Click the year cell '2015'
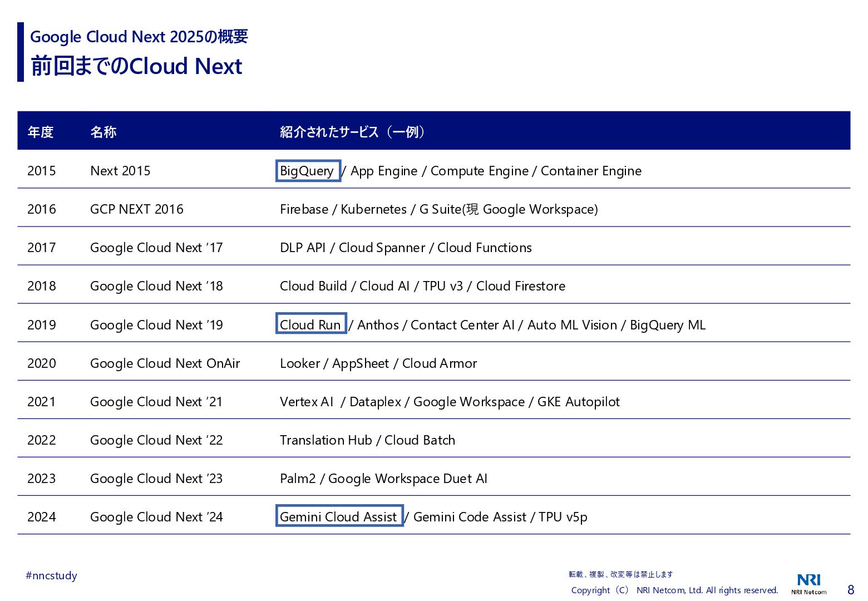The image size is (868, 601). tap(42, 171)
